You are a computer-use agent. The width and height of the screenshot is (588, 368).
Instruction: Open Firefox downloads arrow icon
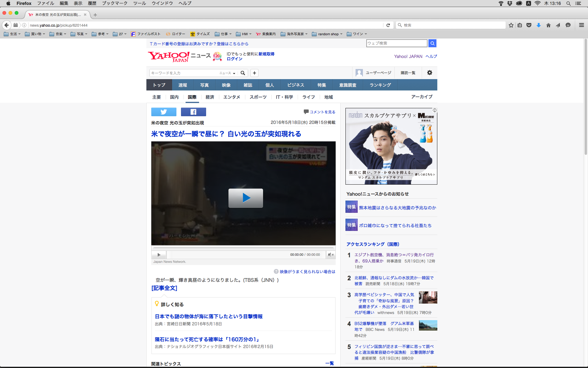(x=538, y=25)
